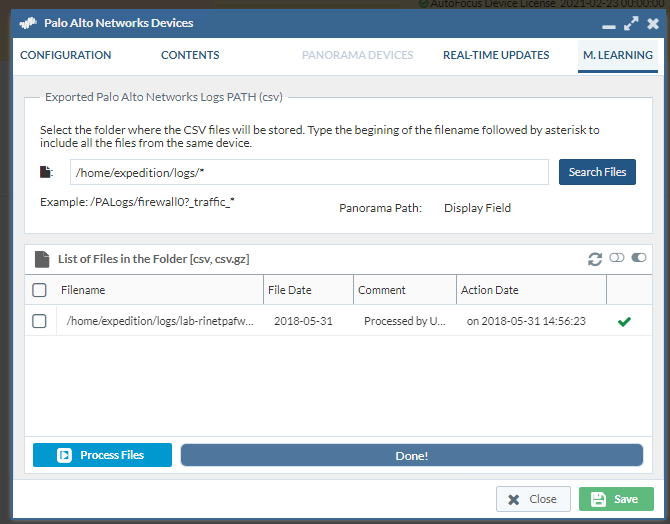This screenshot has height=524, width=670.
Task: Open the Contents tab
Action: point(190,55)
